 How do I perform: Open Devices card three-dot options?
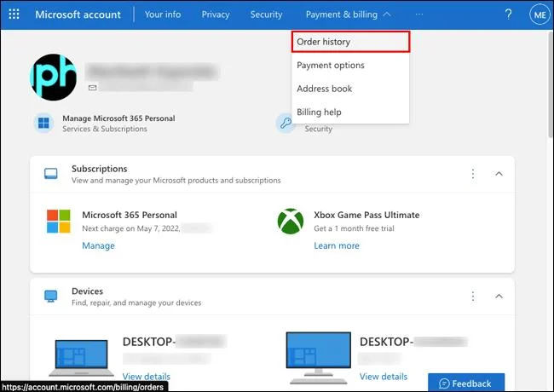pos(473,296)
